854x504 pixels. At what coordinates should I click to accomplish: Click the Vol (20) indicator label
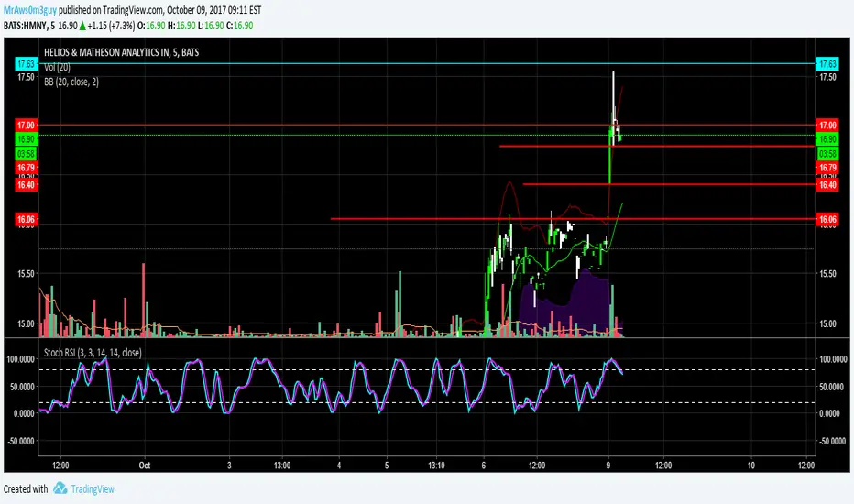pos(57,68)
